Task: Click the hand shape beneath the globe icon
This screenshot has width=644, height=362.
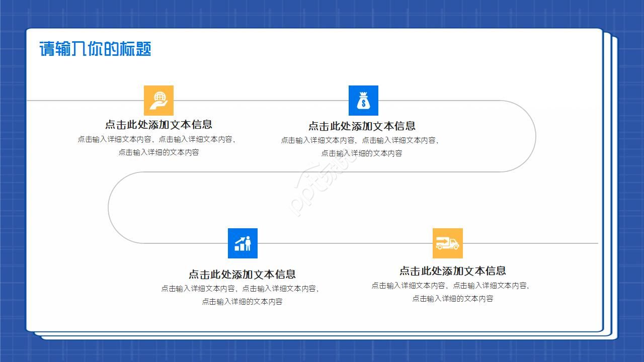Action: click(158, 105)
